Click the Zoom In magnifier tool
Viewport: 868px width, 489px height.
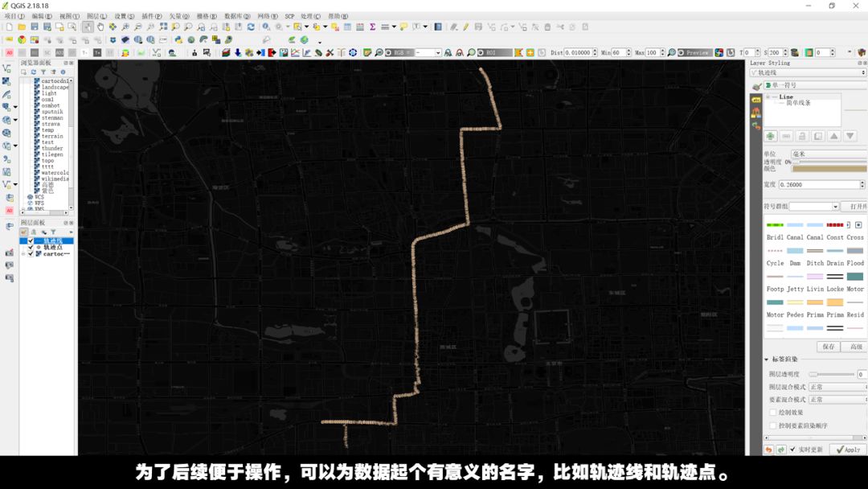point(125,27)
